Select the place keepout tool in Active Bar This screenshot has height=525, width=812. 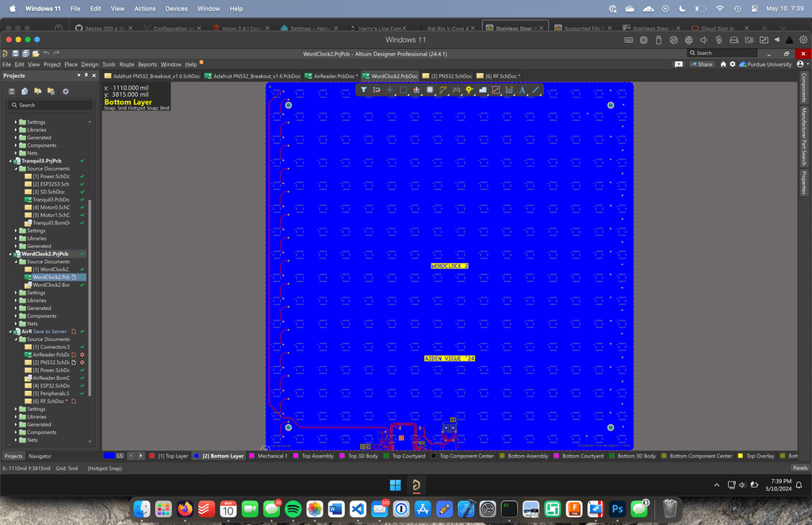(x=496, y=90)
